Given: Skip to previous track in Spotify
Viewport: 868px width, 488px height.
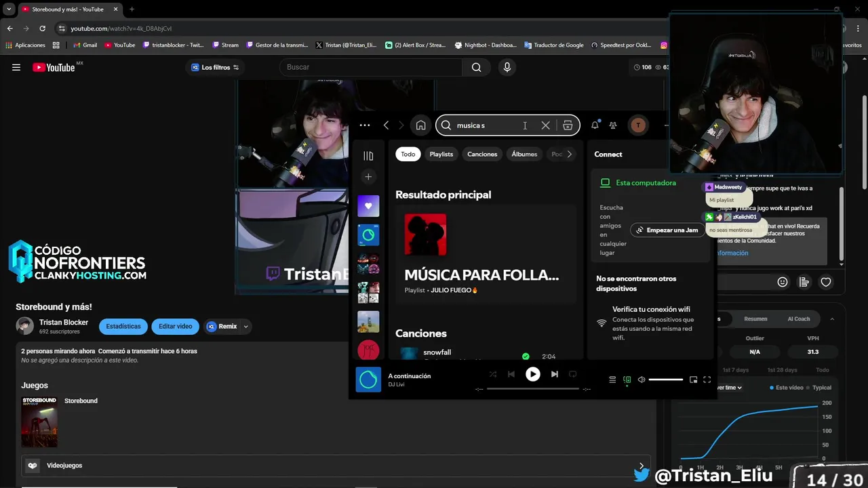Looking at the screenshot, I should click(x=511, y=374).
